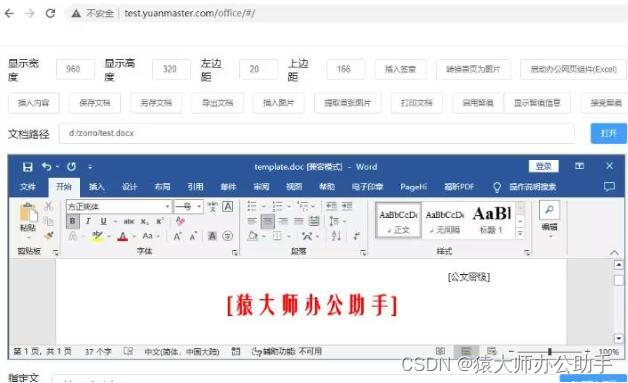
Task: Click the Grow Font icon
Action: coord(177,236)
